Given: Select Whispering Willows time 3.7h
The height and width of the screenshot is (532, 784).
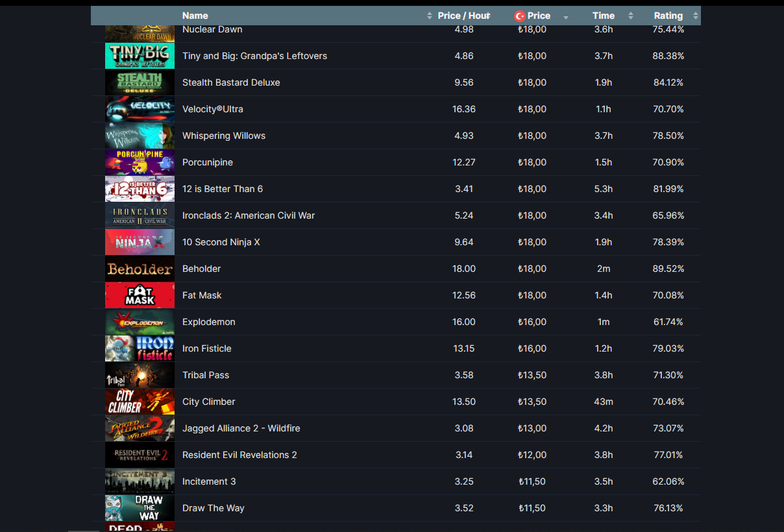Looking at the screenshot, I should point(604,136).
